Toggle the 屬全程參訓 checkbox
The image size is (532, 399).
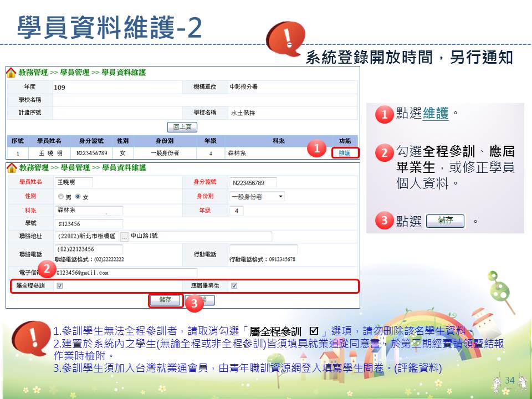pos(60,286)
